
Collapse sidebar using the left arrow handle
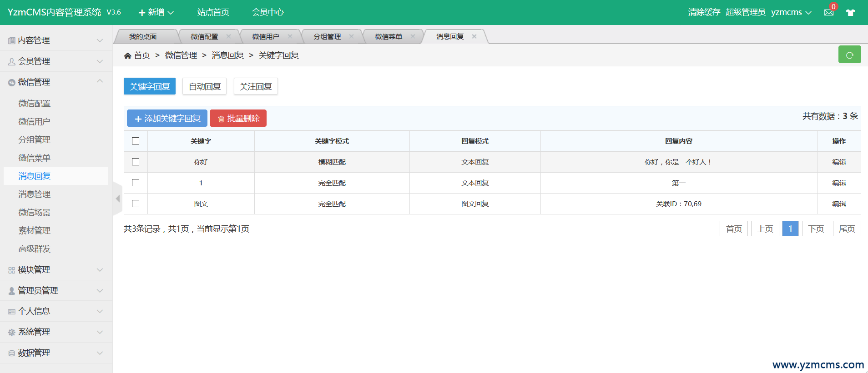point(118,199)
